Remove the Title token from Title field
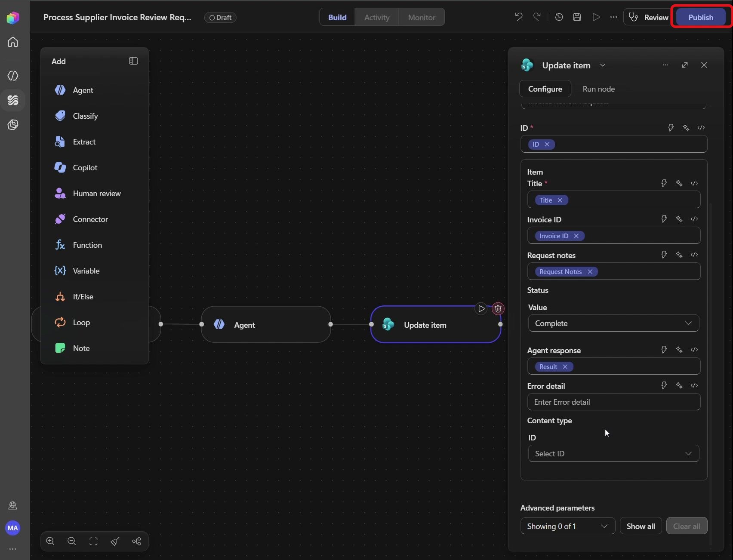The width and height of the screenshot is (733, 560). (x=560, y=200)
